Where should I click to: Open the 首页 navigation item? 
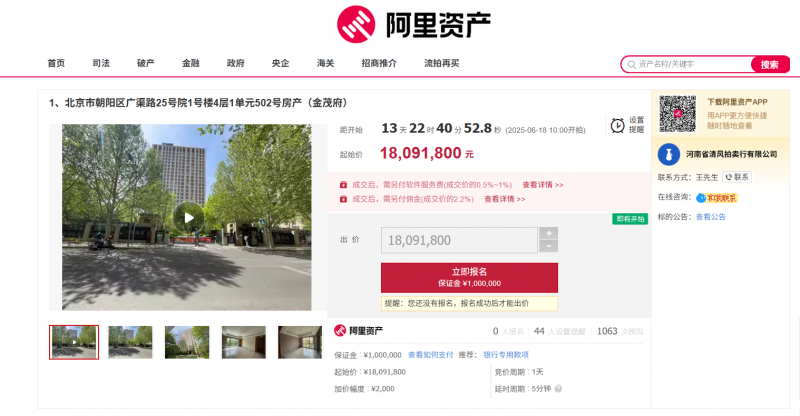[56, 63]
